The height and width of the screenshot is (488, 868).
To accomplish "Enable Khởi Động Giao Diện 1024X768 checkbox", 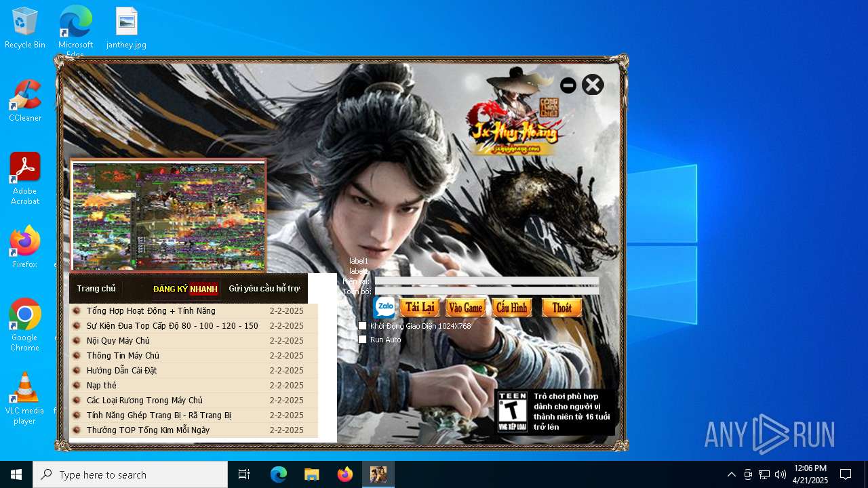I will pyautogui.click(x=363, y=326).
